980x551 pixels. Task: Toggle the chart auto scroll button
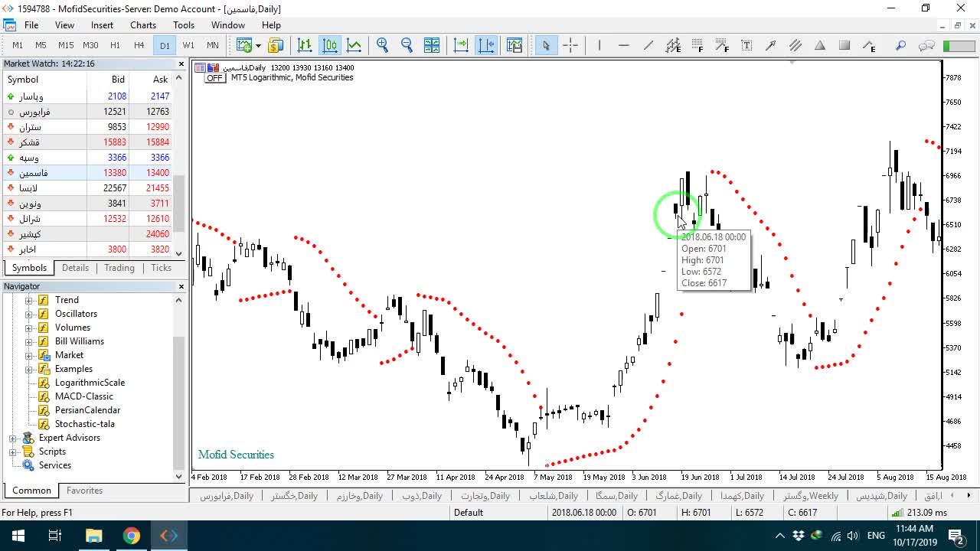click(461, 45)
